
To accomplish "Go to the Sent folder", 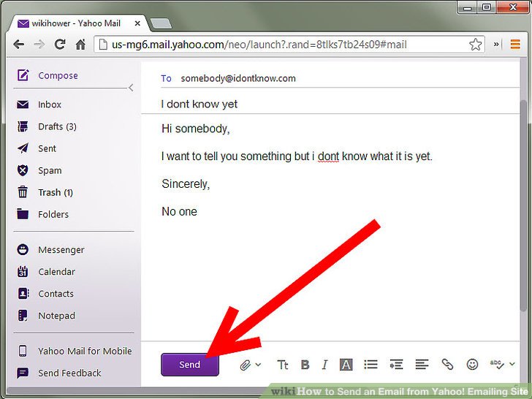I will tap(47, 148).
